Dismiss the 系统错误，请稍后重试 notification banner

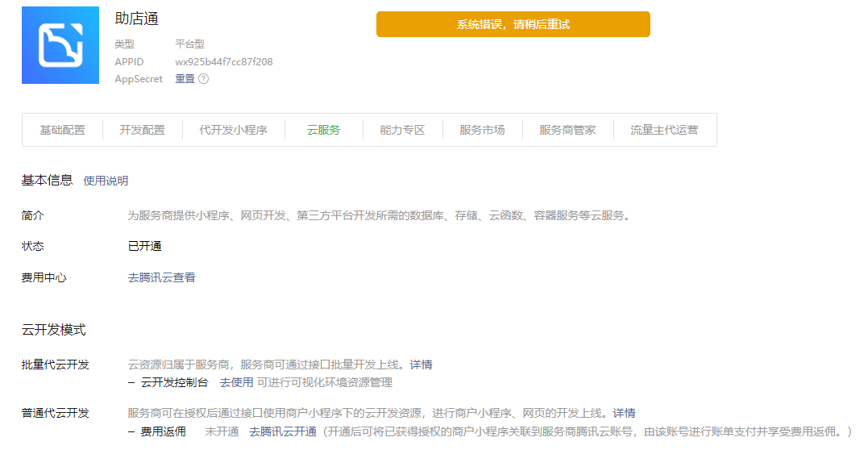coord(513,24)
